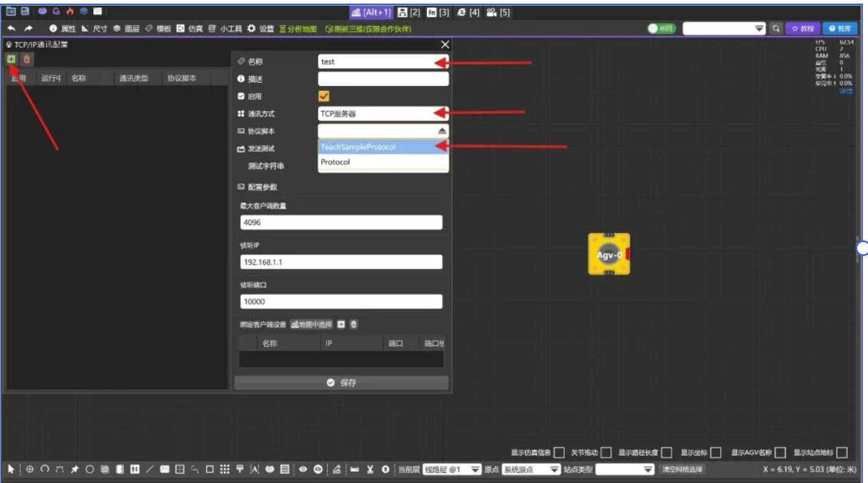Click the bound-client trash icon
This screenshot has width=868, height=483.
click(x=354, y=324)
